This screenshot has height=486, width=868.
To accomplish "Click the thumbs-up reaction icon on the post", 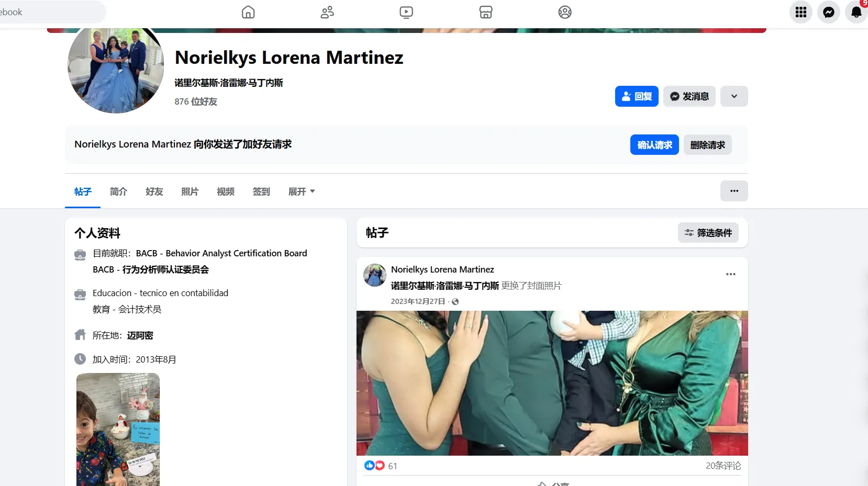I will pyautogui.click(x=370, y=465).
